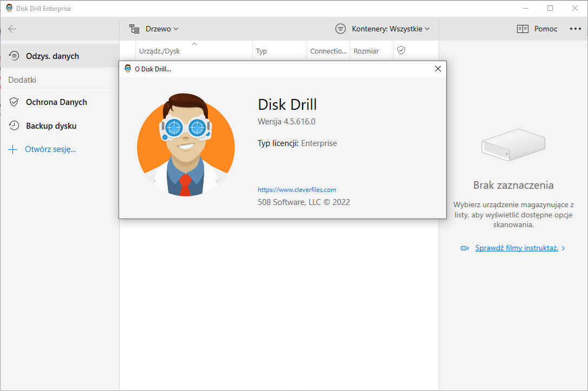This screenshot has width=588, height=391.
Task: Maximize the Disk Drill Enterprise window
Action: (x=550, y=8)
